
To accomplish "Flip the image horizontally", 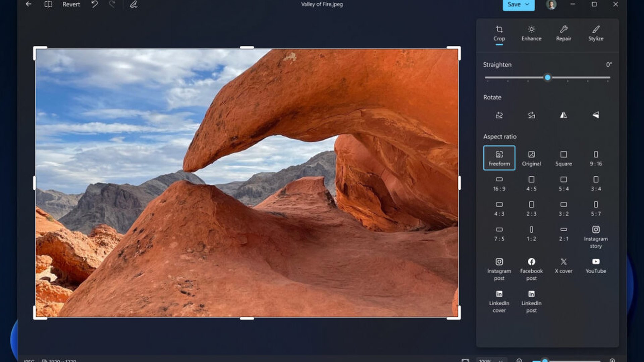I will 563,115.
